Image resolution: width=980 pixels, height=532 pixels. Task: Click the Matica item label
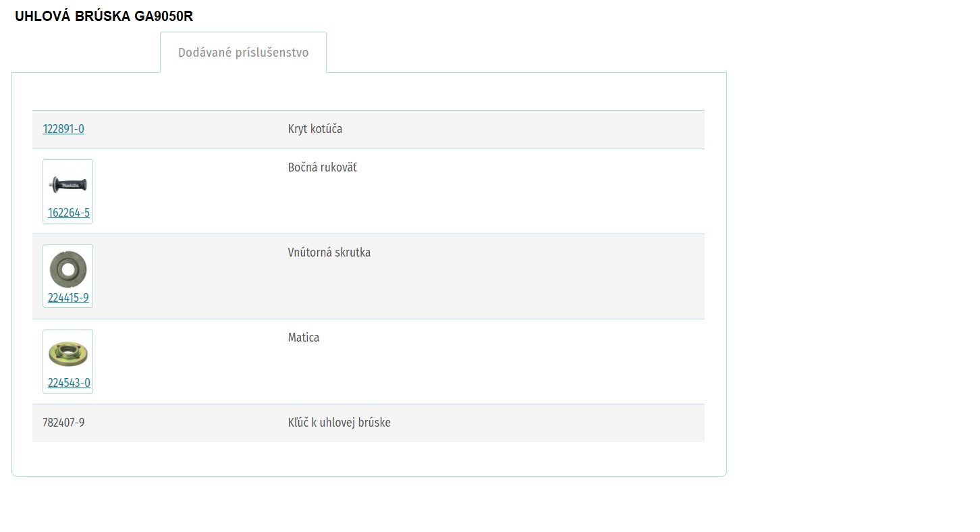(304, 338)
